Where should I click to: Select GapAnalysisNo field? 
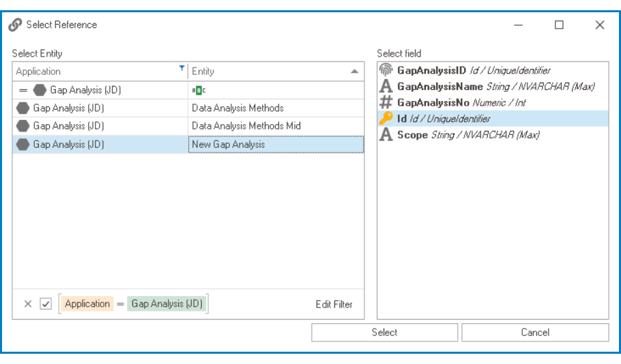[493, 102]
